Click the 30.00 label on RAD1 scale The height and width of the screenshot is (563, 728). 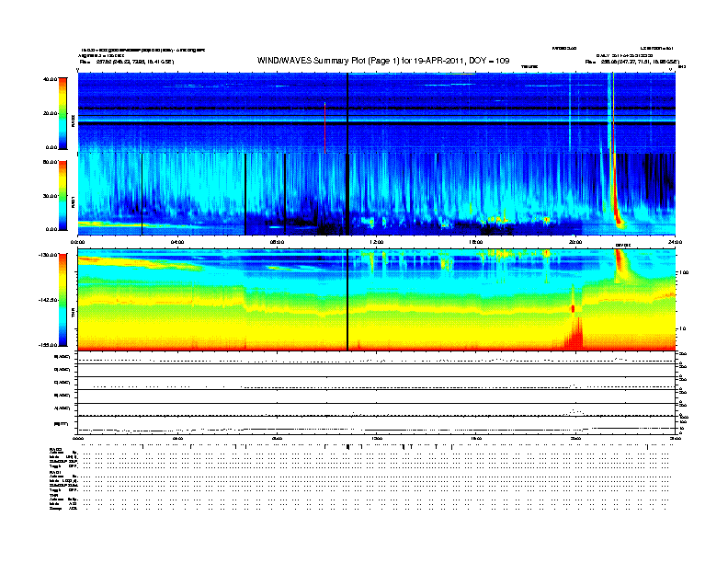click(x=50, y=196)
